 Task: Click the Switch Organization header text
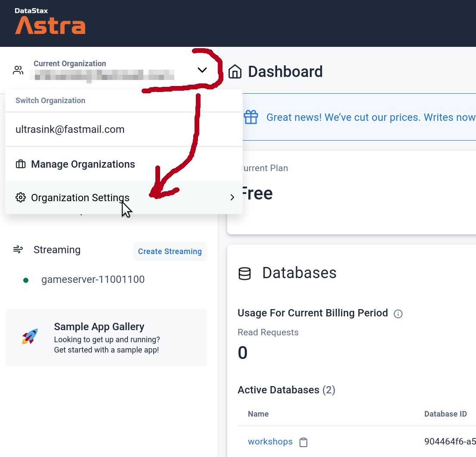[50, 100]
